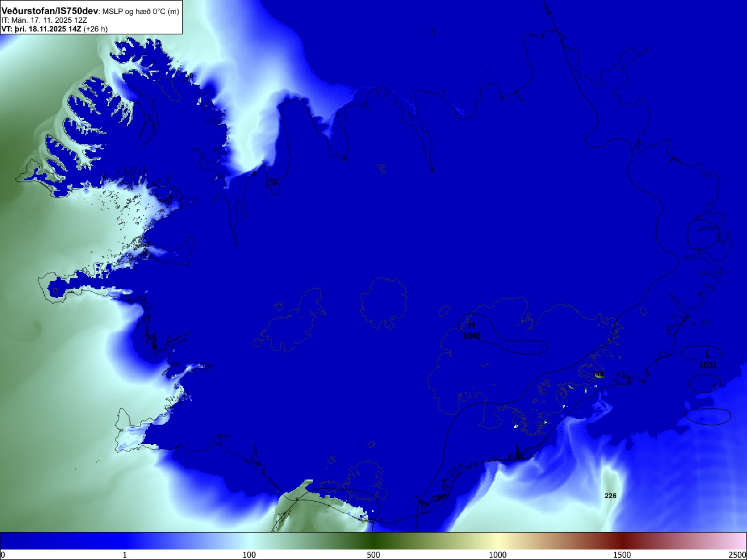Click the 'MSLP og hæð 0°C (m)' label
This screenshot has height=560, width=747.
click(141, 12)
